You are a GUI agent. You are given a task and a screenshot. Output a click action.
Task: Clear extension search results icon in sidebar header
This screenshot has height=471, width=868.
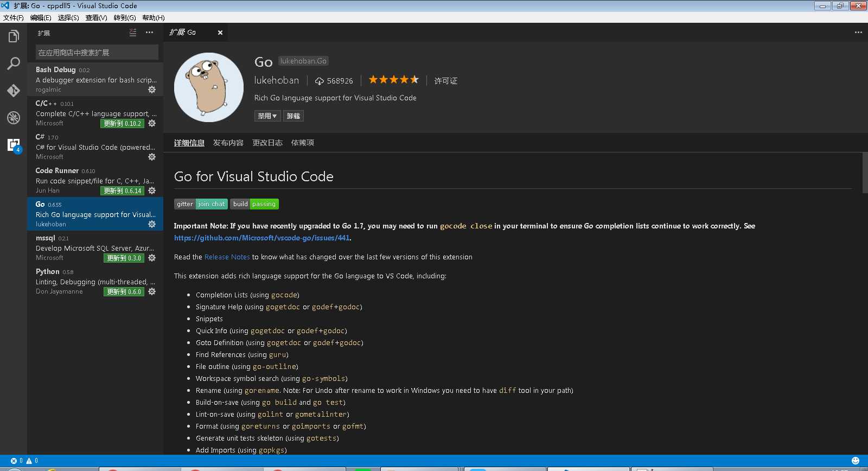pos(133,33)
